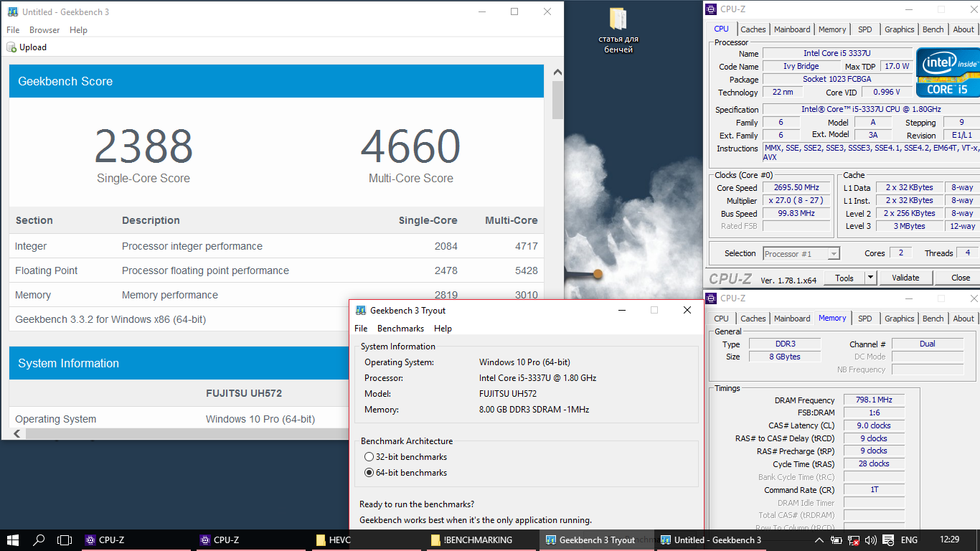Switch to Graphics tab in upper CPU-Z
The height and width of the screenshot is (551, 980).
pos(899,29)
